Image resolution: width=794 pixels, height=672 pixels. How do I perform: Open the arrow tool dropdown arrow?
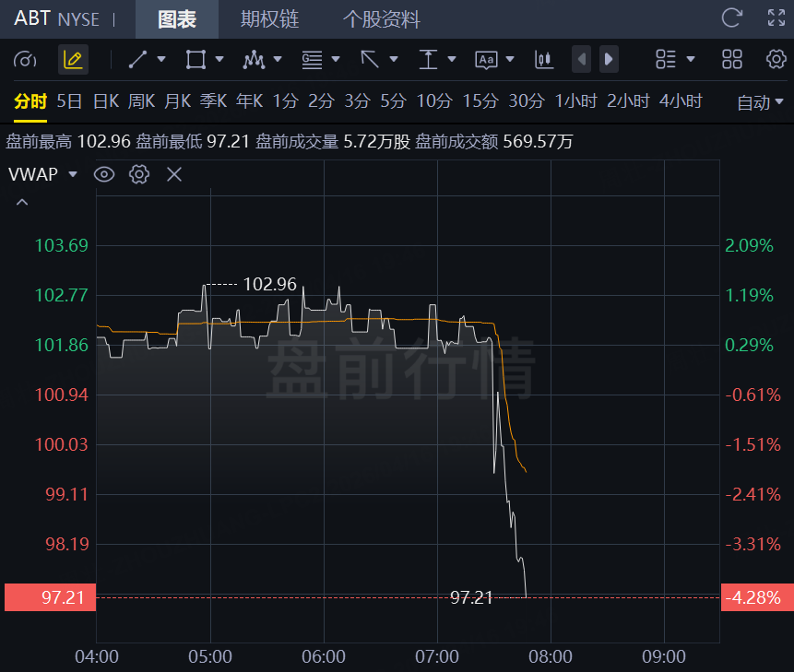tap(394, 59)
